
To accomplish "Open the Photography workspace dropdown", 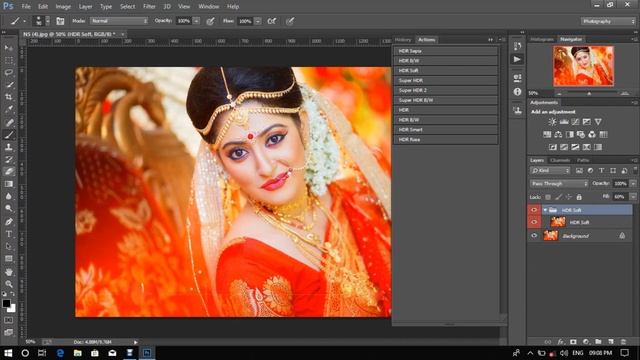I will pyautogui.click(x=608, y=21).
